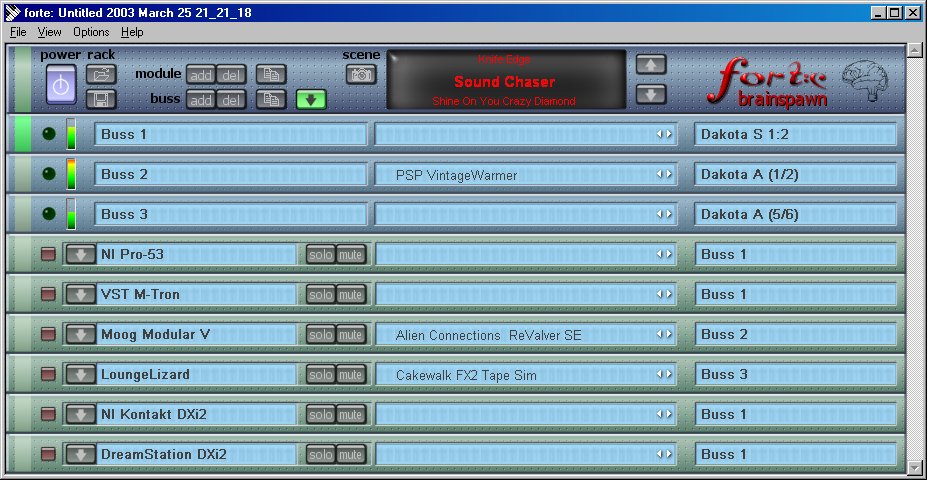Expand NI Kontakt DXi2 with down arrow
The width and height of the screenshot is (927, 480).
tap(81, 414)
